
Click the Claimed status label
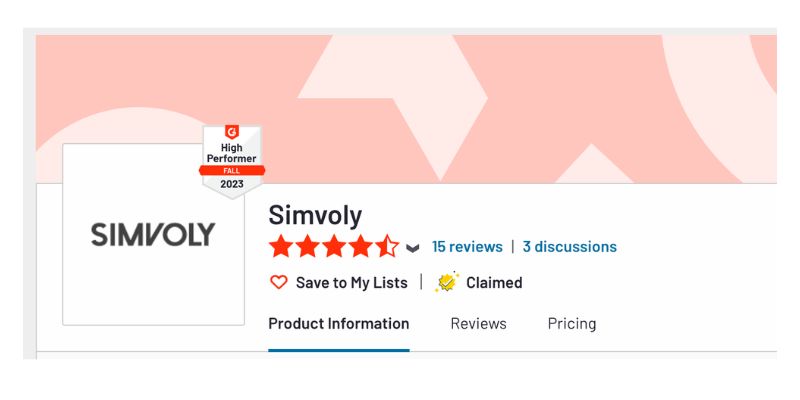(x=494, y=283)
